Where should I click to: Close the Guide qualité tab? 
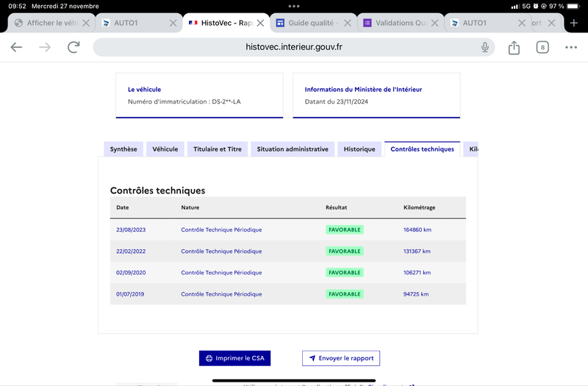point(347,23)
